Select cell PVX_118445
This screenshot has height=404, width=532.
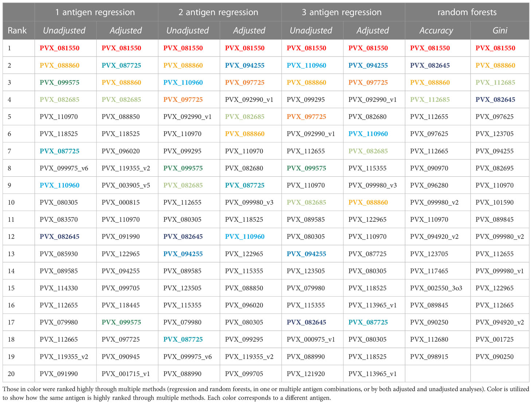[x=121, y=305]
